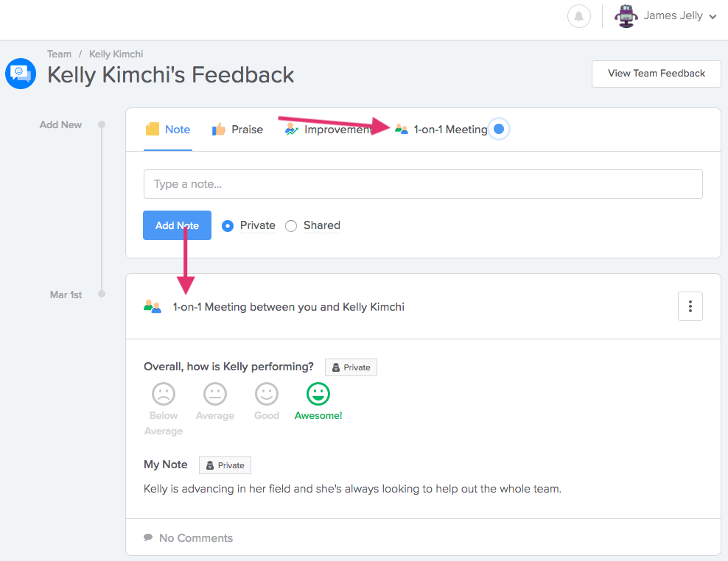Toggle Private badge beside performance question

(351, 367)
